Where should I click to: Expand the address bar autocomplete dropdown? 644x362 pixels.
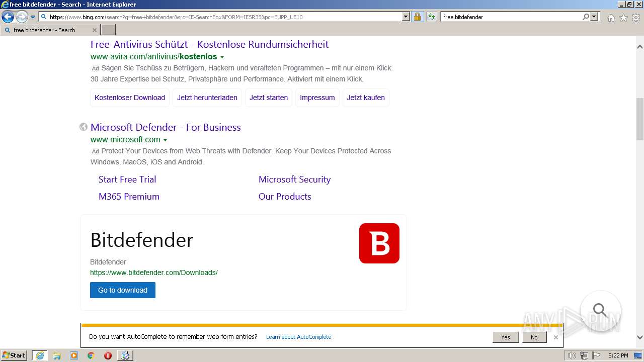coord(406,17)
